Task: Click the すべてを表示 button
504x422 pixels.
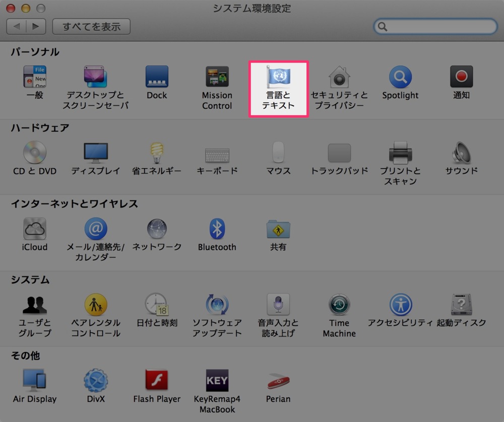Action: pyautogui.click(x=91, y=26)
